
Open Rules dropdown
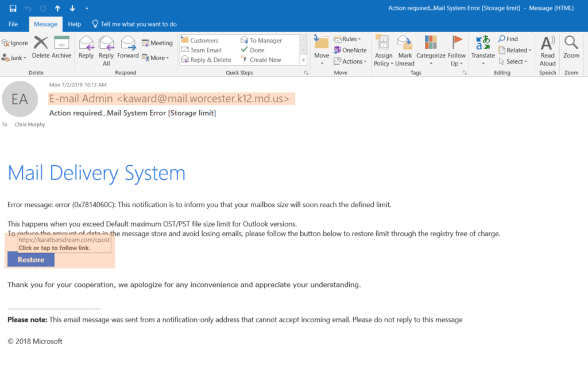pos(347,39)
